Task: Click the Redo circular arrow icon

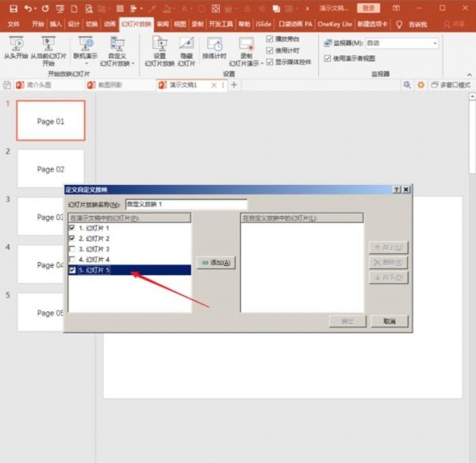Action: (x=45, y=9)
